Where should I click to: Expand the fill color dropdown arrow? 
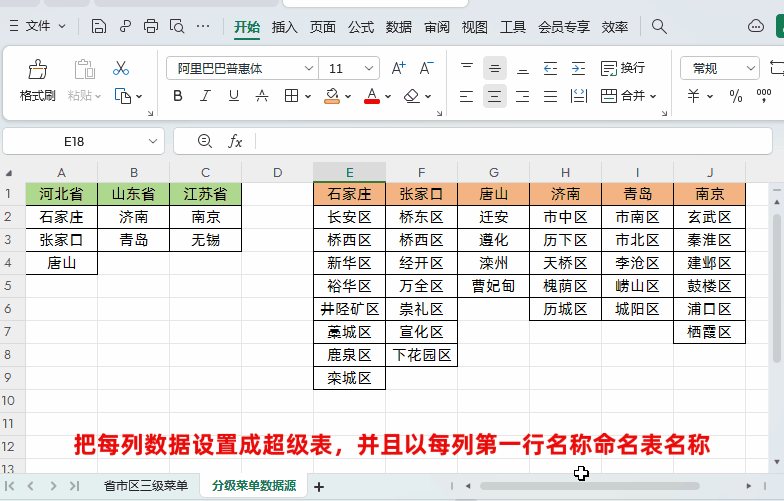348,96
